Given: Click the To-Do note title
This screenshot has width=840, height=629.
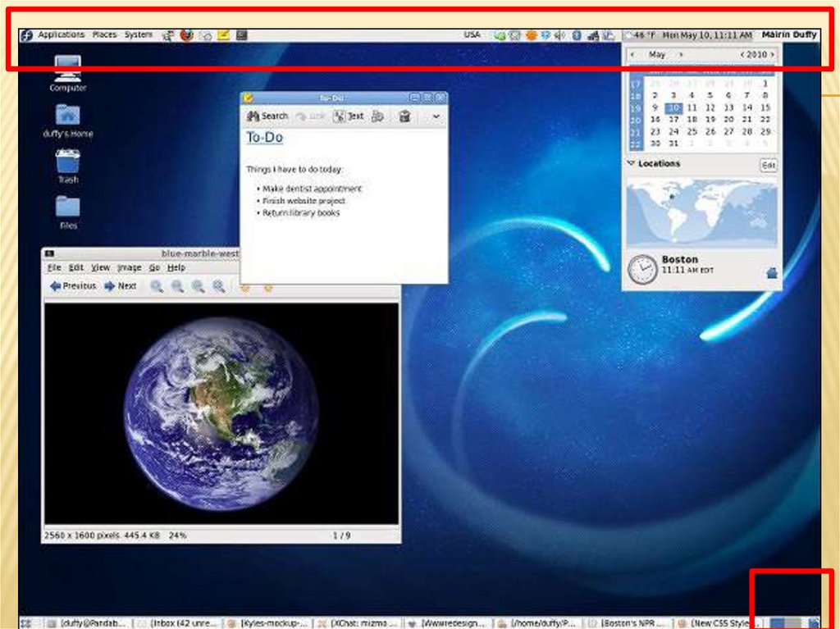Looking at the screenshot, I should [x=265, y=137].
